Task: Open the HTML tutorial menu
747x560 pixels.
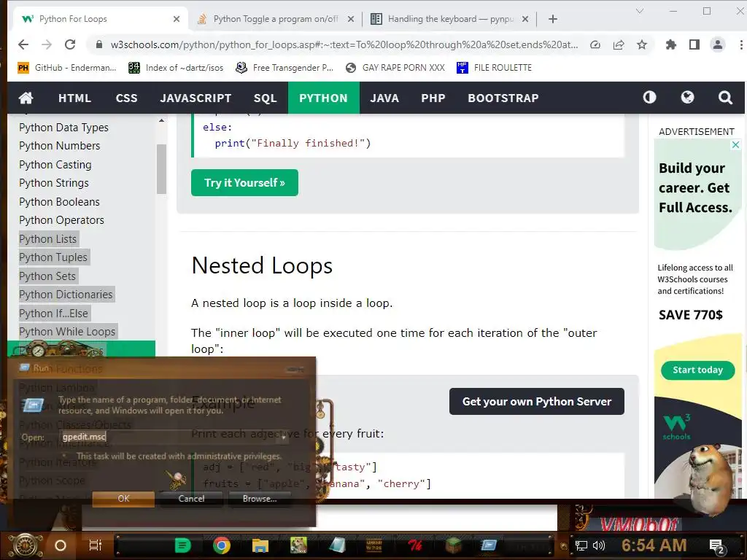Action: coord(74,98)
